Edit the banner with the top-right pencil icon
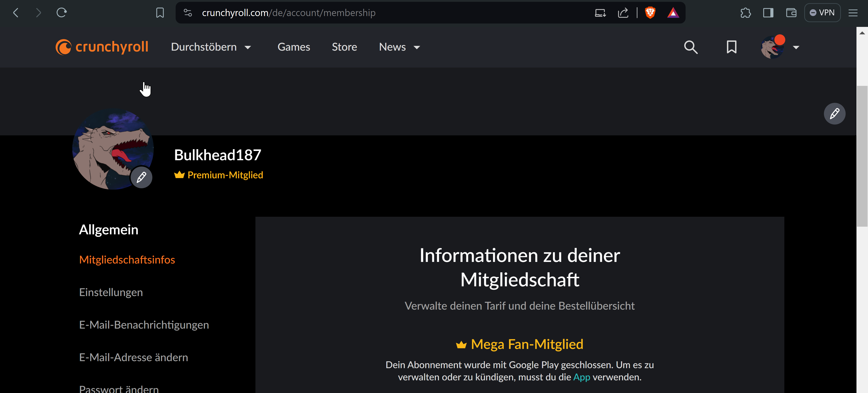The image size is (868, 393). [x=834, y=114]
